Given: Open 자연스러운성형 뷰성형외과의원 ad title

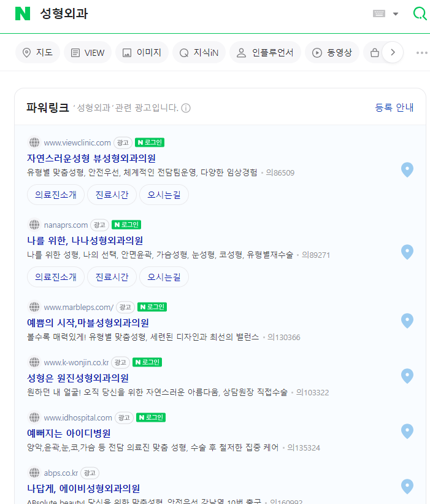Looking at the screenshot, I should pos(91,158).
